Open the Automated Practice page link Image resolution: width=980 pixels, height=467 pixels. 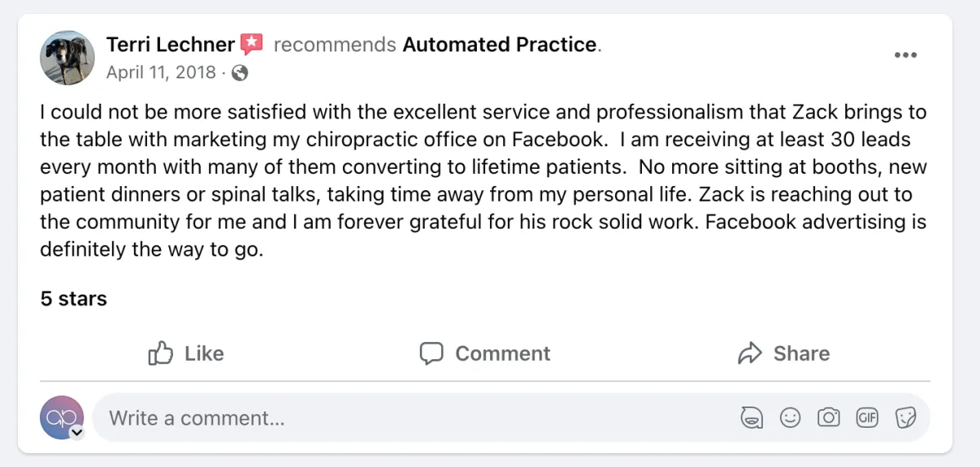click(x=499, y=44)
